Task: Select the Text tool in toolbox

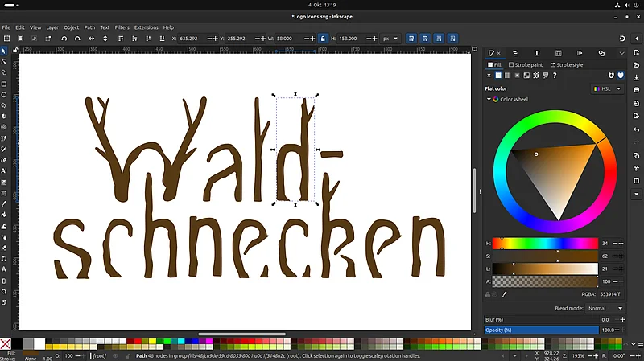Action: pyautogui.click(x=4, y=171)
